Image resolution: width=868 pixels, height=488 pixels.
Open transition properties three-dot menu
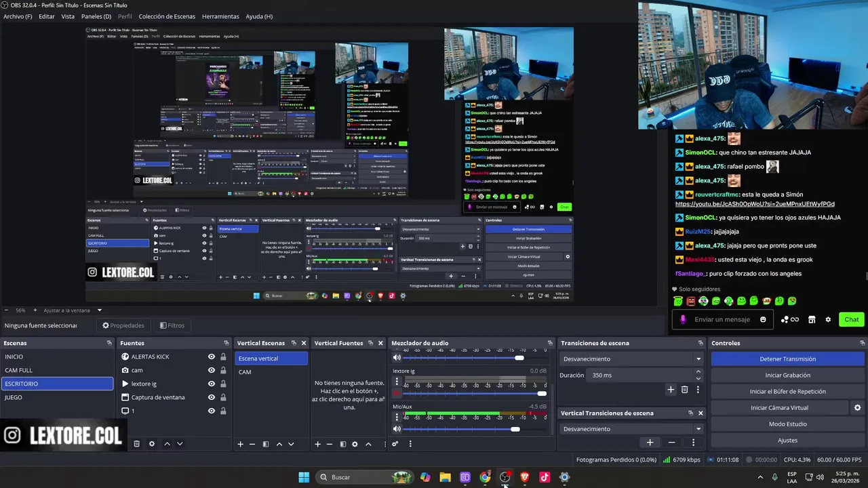(x=698, y=390)
